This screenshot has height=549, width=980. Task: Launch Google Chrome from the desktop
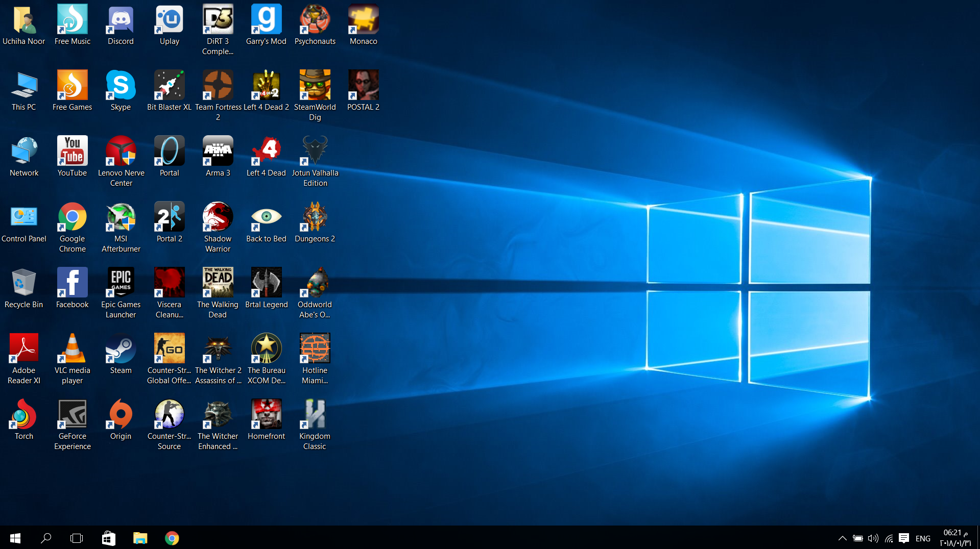click(x=73, y=217)
